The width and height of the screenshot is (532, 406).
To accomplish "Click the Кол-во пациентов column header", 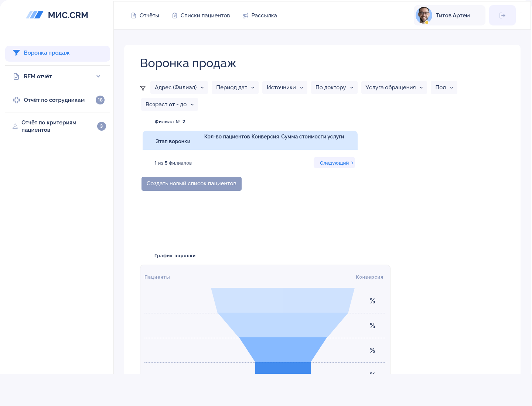I will pos(227,137).
